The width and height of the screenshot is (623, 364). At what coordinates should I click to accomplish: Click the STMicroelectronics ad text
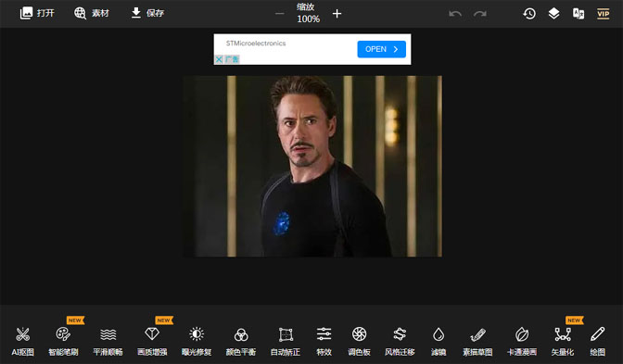[x=256, y=44]
